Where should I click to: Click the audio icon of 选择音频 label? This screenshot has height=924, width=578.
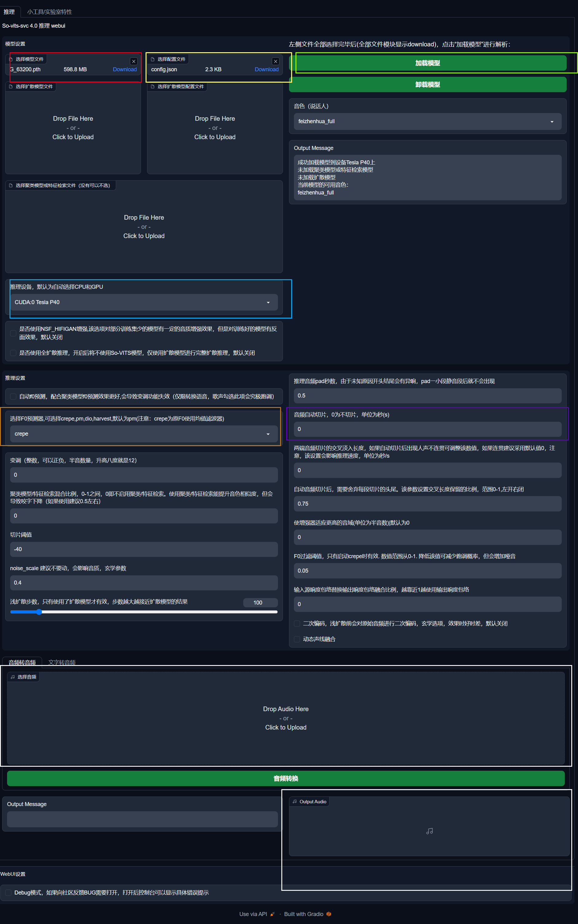pyautogui.click(x=13, y=677)
